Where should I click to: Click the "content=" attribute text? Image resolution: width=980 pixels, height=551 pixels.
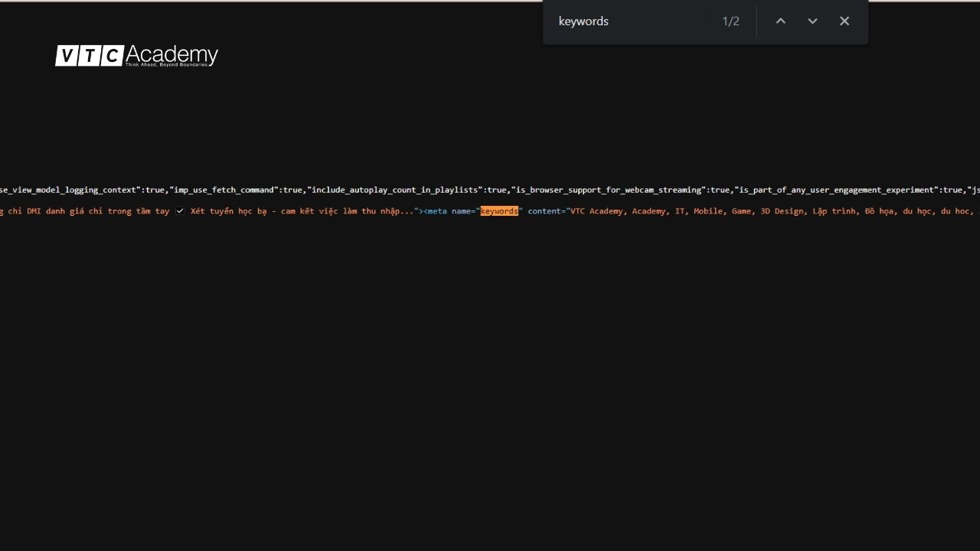[x=545, y=211]
